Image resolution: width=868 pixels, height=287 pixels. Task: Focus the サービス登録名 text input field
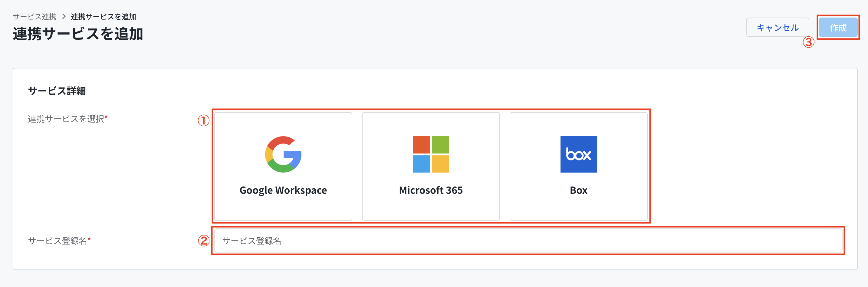[x=528, y=240]
